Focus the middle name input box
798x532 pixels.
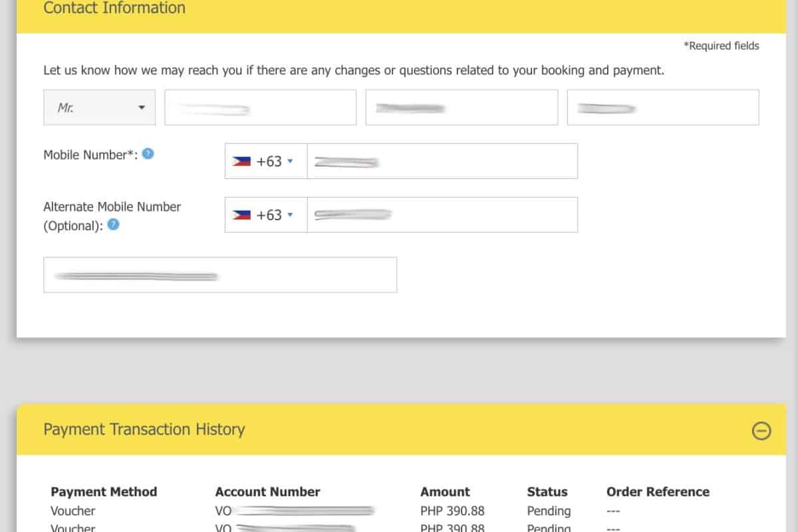462,108
